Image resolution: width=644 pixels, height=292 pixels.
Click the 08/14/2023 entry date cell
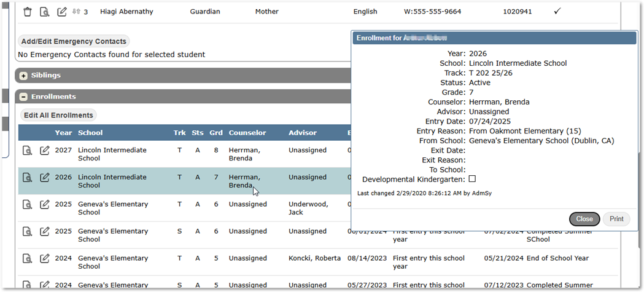(367, 258)
